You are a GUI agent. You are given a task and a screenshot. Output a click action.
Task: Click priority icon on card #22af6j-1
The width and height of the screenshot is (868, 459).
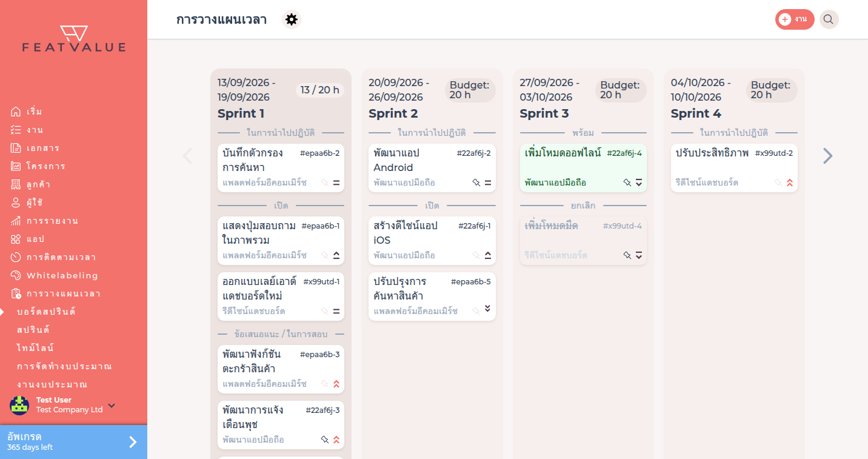click(x=487, y=255)
